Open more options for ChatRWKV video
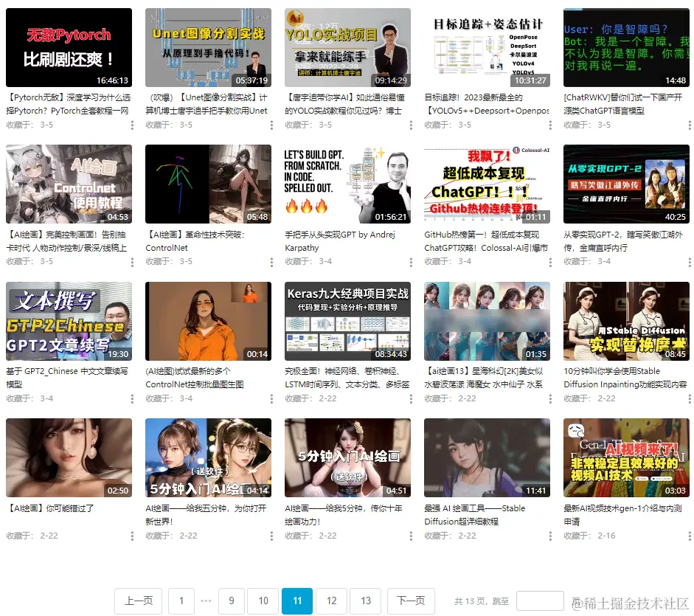The image size is (694, 616). pyautogui.click(x=689, y=125)
